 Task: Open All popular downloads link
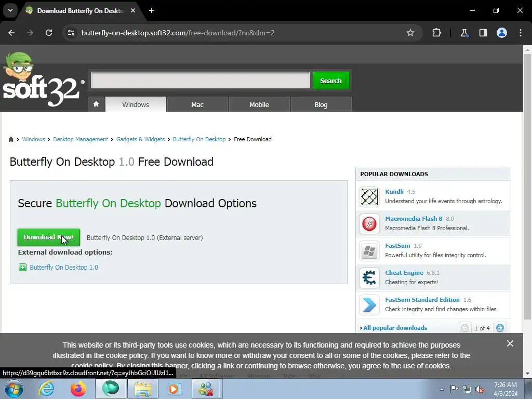click(395, 328)
